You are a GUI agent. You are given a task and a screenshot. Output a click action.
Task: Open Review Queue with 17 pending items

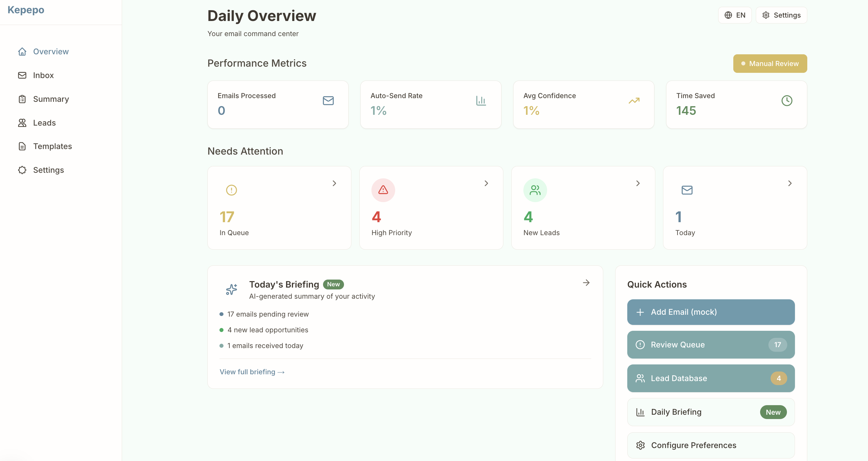pos(710,344)
